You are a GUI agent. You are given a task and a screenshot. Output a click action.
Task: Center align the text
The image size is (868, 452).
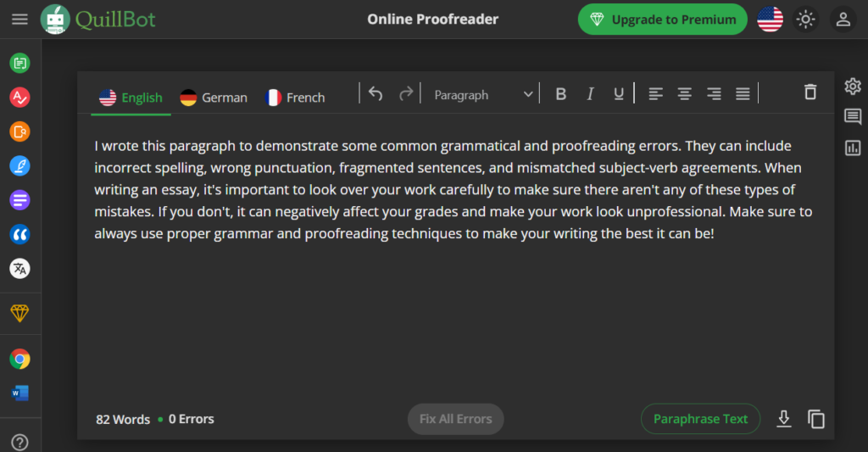pos(685,94)
